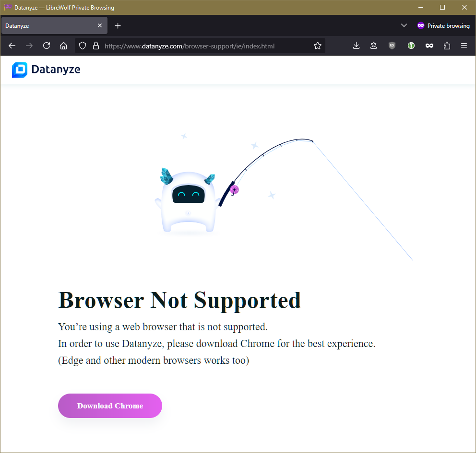Close the LibreWolf window
Viewport: 476px width, 453px height.
pyautogui.click(x=464, y=7)
